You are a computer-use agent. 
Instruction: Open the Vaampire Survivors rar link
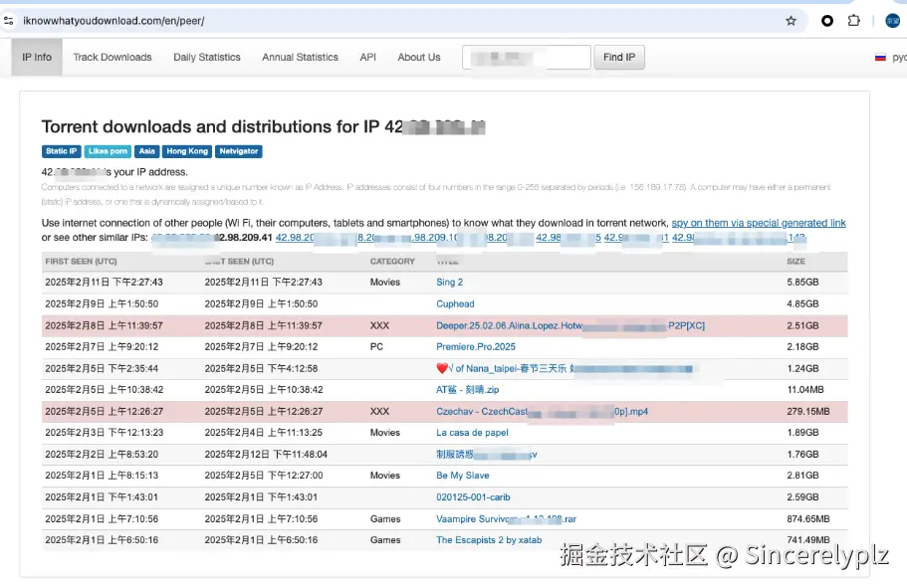point(506,519)
